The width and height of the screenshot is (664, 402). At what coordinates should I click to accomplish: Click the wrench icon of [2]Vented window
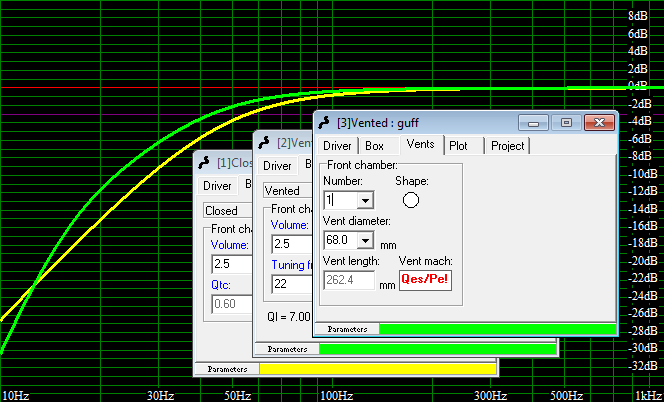(x=264, y=143)
